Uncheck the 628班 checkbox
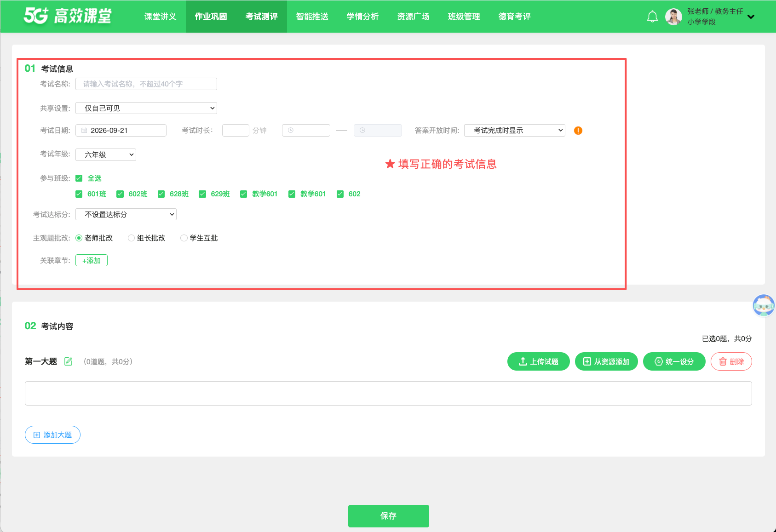Viewport: 776px width, 532px height. (x=161, y=194)
